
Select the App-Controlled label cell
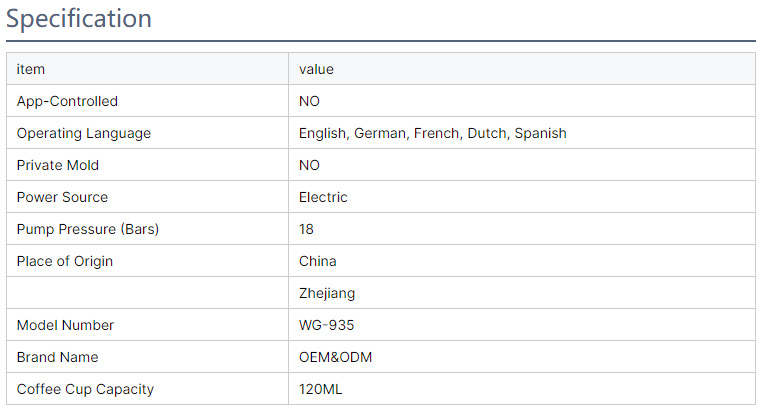[x=67, y=101]
